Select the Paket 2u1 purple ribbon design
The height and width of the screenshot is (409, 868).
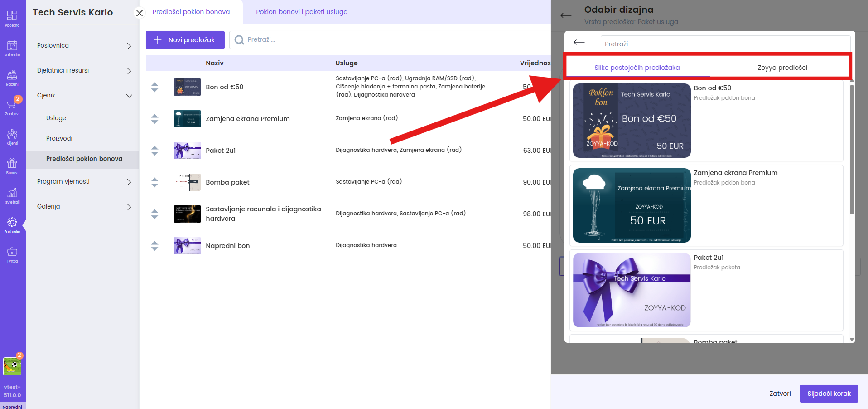632,290
